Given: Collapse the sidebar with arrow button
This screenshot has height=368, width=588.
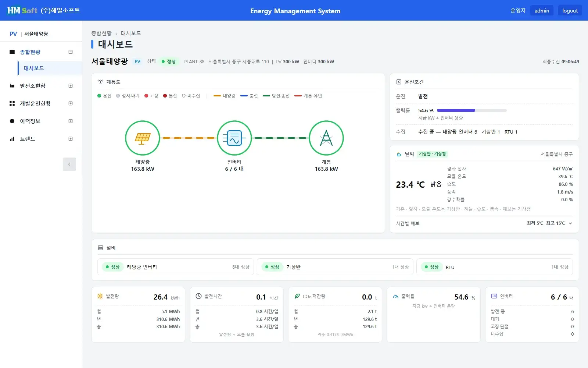Looking at the screenshot, I should point(69,164).
